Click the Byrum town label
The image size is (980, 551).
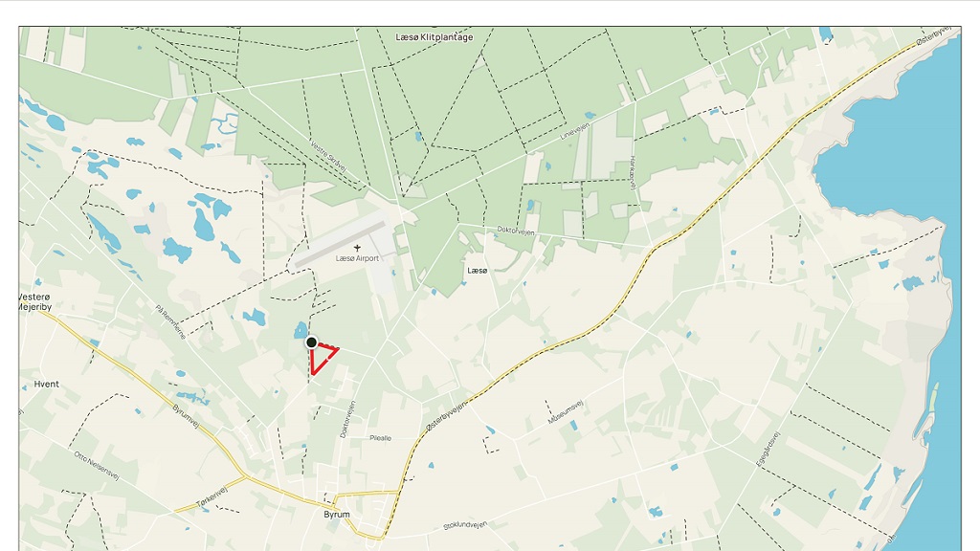pos(337,515)
